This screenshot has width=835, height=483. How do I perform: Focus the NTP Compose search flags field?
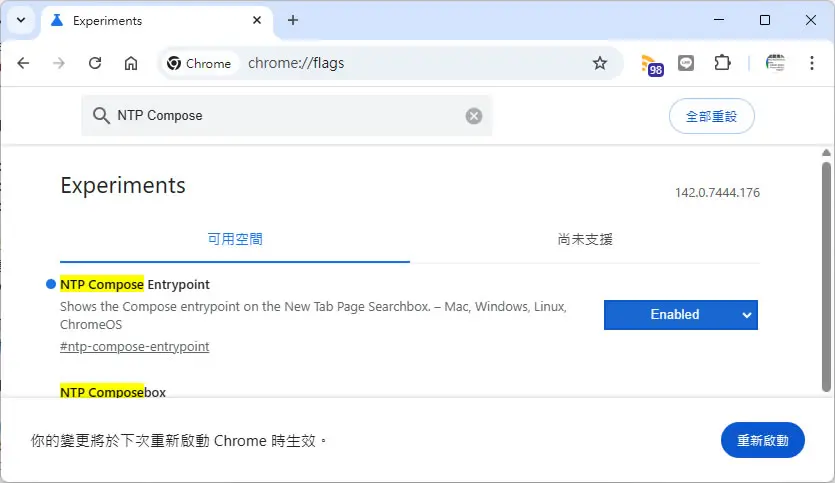286,116
